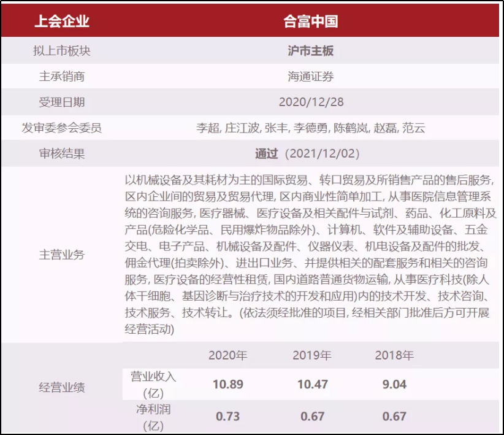Click the 上会企业 header cell
504x435 pixels.
point(61,21)
